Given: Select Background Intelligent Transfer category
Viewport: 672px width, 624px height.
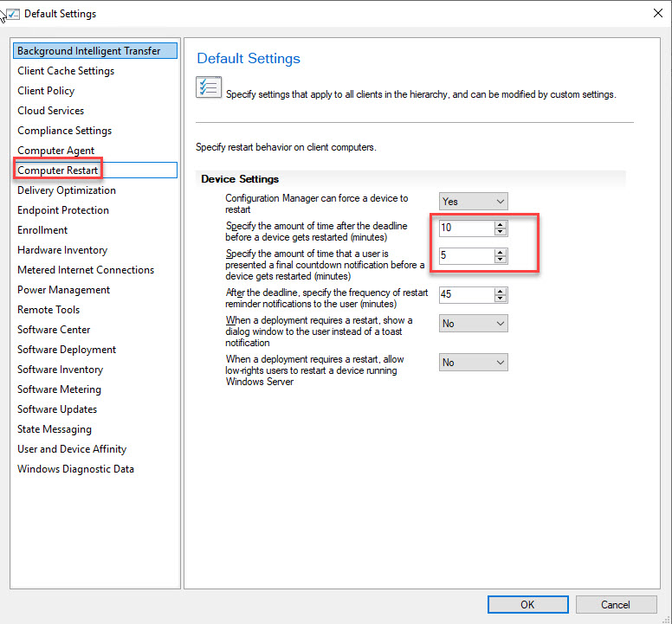Looking at the screenshot, I should pyautogui.click(x=88, y=51).
